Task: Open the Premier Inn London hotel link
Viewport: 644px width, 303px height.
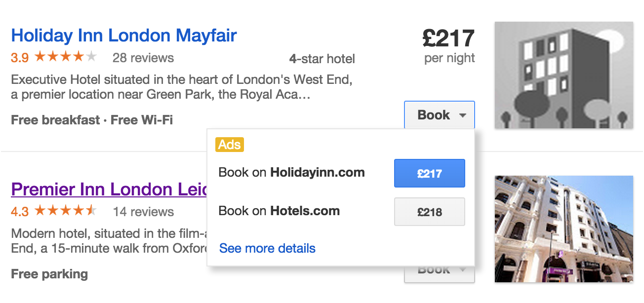Action: [x=109, y=189]
